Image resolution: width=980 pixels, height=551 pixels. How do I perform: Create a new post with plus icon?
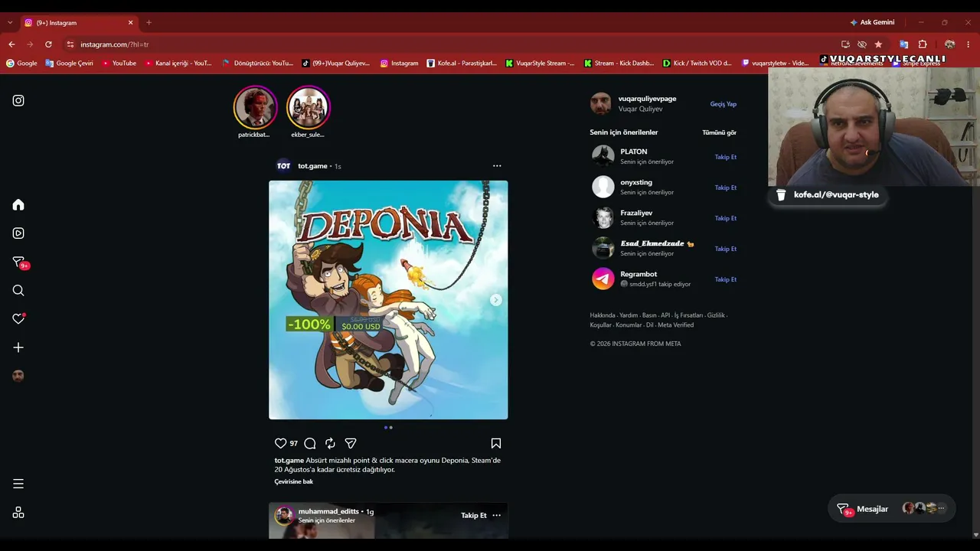point(18,347)
